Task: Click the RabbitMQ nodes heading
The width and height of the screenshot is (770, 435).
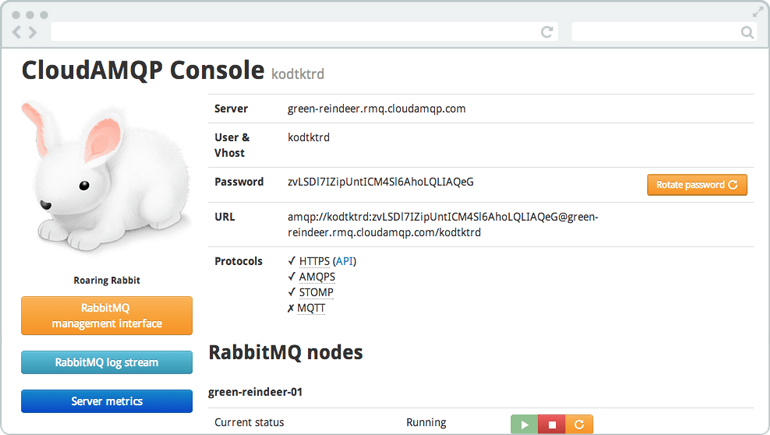Action: click(x=286, y=353)
